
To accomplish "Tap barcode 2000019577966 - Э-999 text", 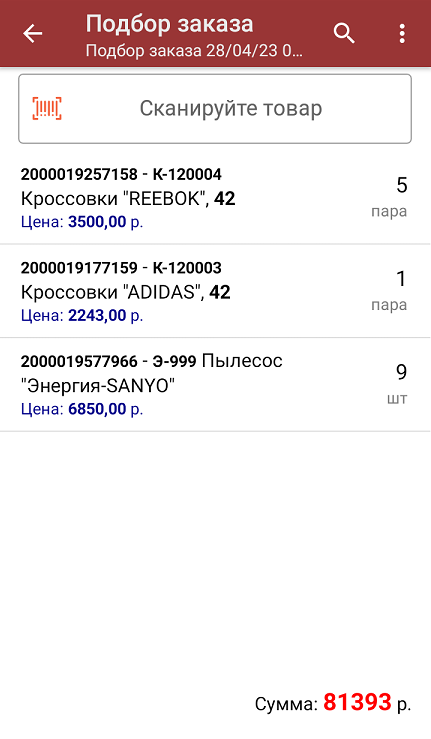I will [108, 361].
